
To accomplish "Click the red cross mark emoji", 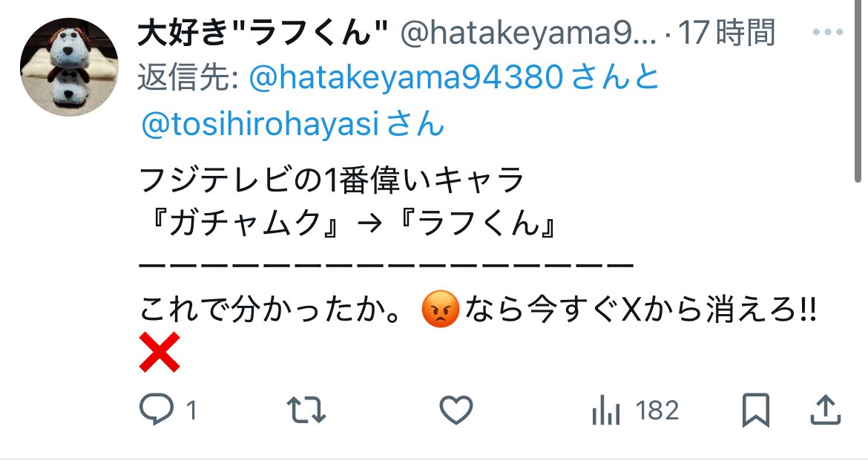I will pyautogui.click(x=160, y=352).
